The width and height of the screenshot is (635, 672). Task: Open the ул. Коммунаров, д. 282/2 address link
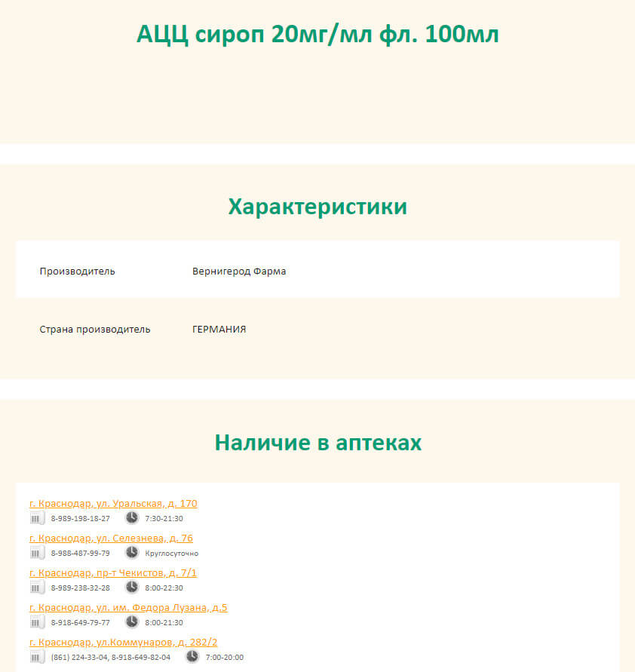[123, 642]
